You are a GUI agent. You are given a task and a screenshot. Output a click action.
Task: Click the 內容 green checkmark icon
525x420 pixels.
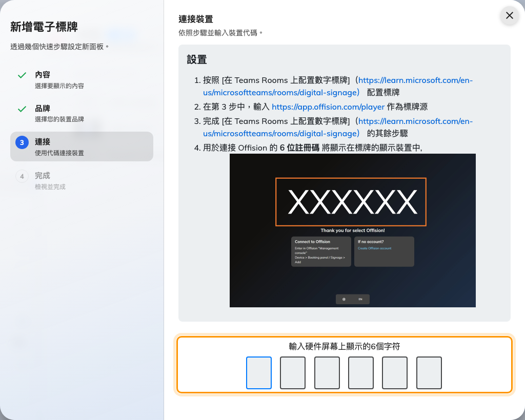pos(22,75)
